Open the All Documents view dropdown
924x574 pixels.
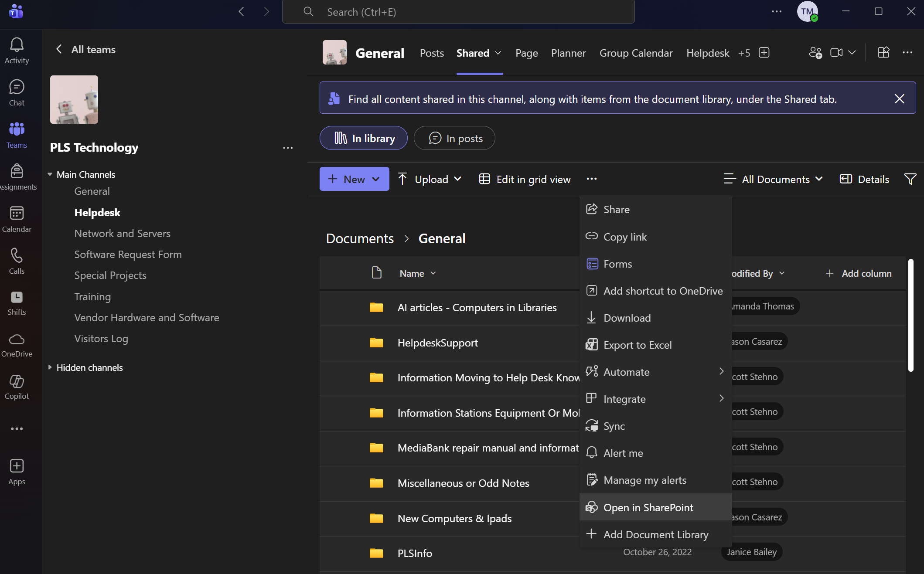click(x=774, y=179)
